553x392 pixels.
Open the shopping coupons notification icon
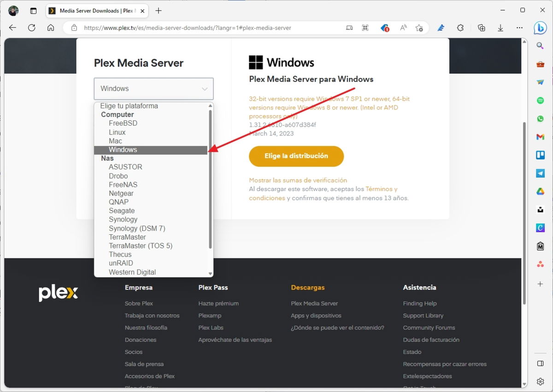[x=385, y=28]
